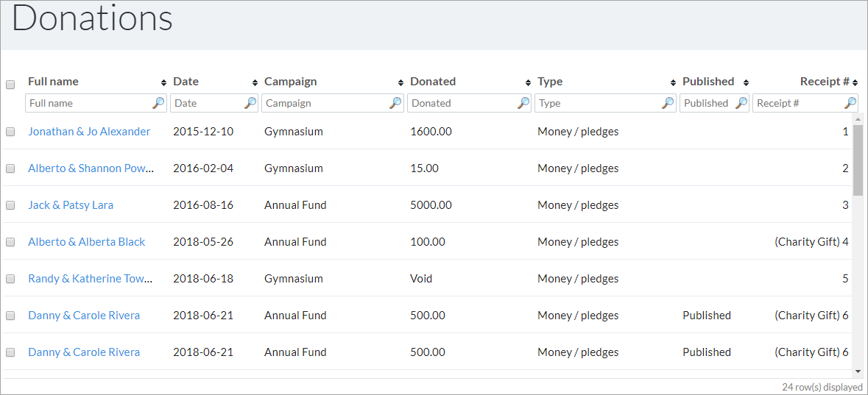Click the magnifier icon in Campaign filter
This screenshot has height=395, width=868.
395,103
